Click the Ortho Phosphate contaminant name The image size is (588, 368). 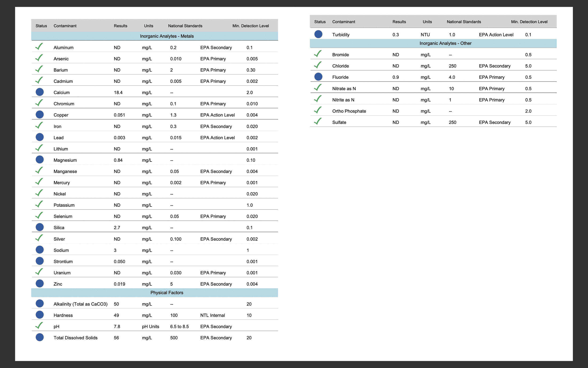[x=349, y=111]
